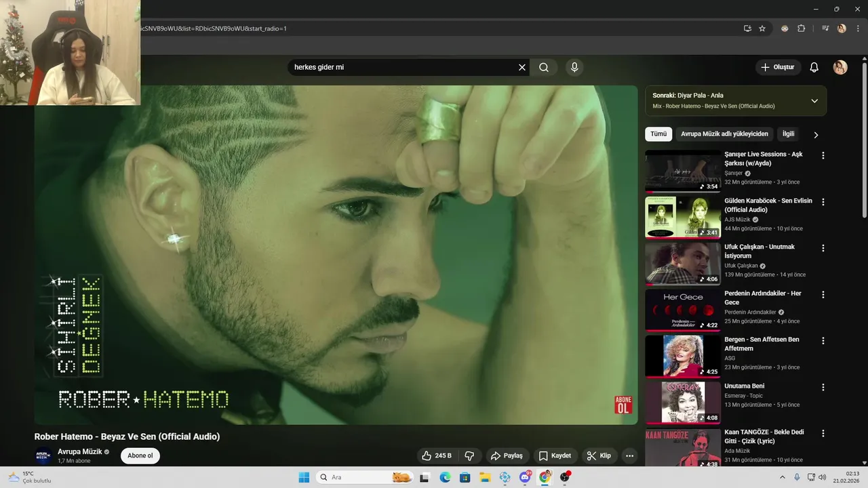868x488 pixels.
Task: Open Microsoft Store from taskbar
Action: 465,477
